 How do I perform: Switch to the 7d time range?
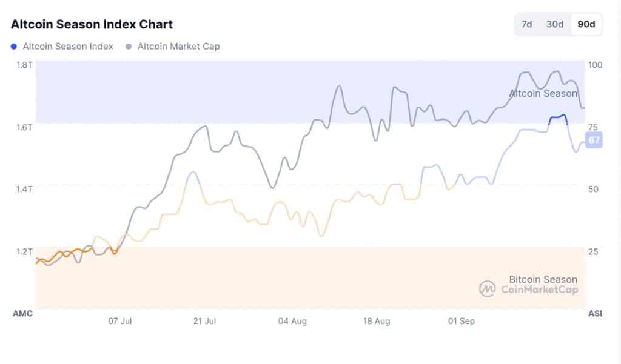[526, 24]
